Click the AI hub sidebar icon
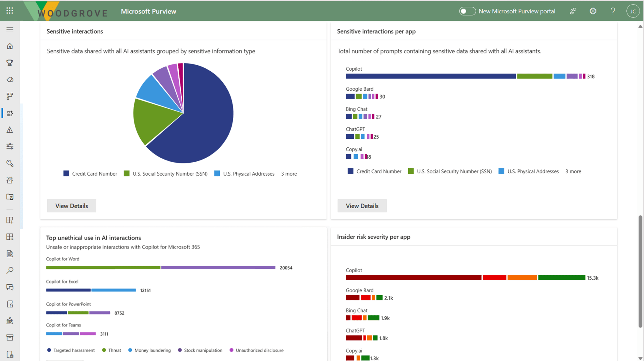This screenshot has width=644, height=361. coord(10,113)
